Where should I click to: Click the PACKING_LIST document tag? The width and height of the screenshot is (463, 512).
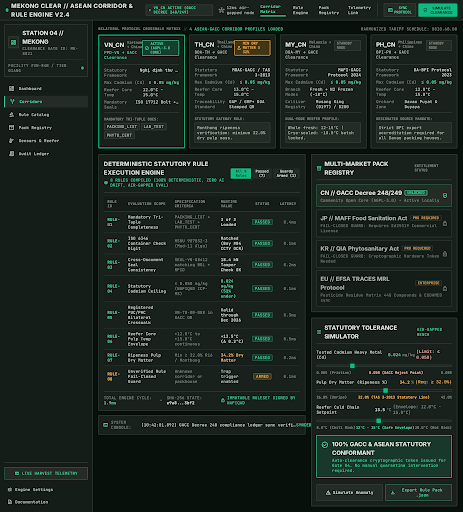pyautogui.click(x=122, y=126)
